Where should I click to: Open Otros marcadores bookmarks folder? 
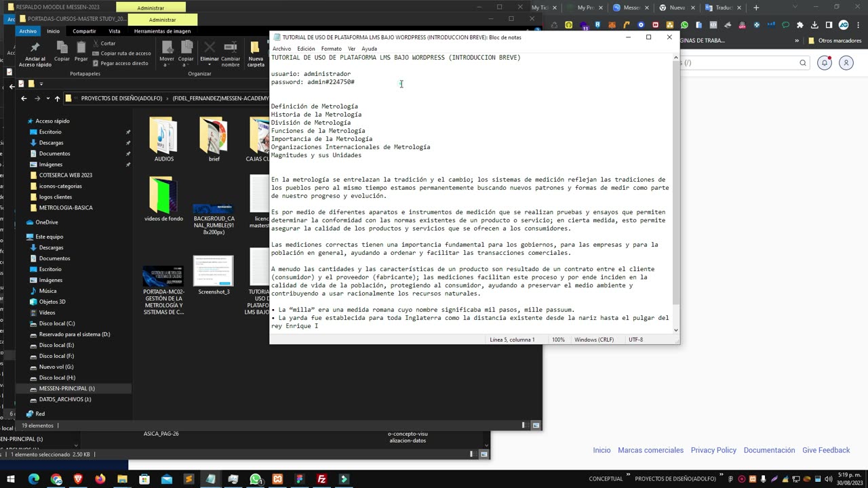835,41
